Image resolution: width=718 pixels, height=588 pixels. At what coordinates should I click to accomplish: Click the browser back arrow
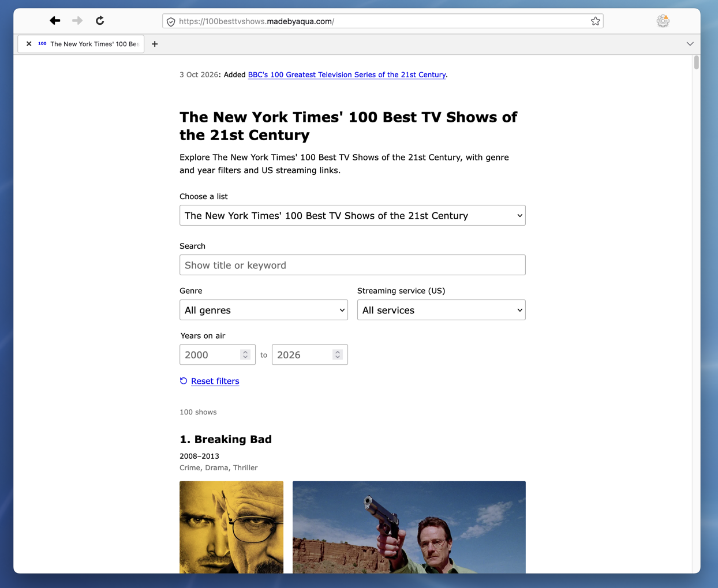(55, 21)
